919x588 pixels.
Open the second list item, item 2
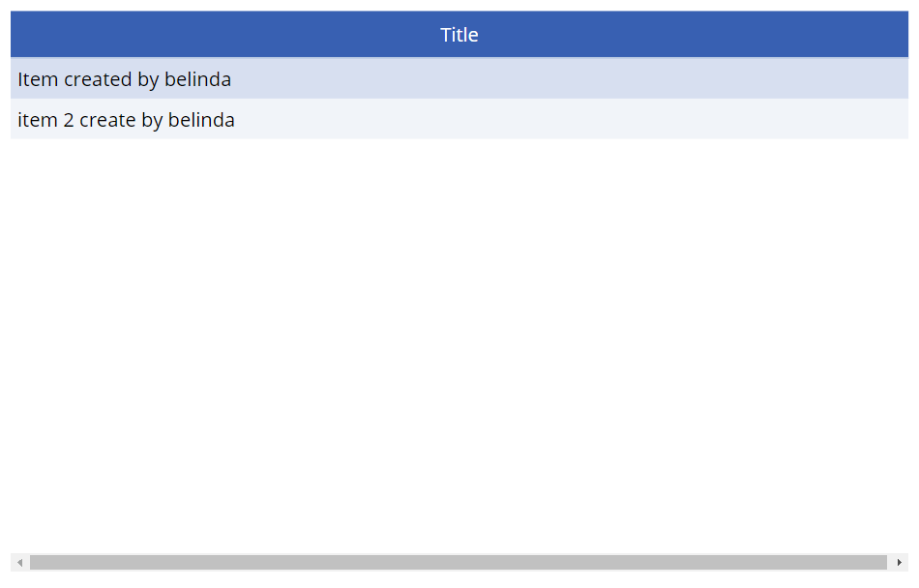click(x=126, y=120)
